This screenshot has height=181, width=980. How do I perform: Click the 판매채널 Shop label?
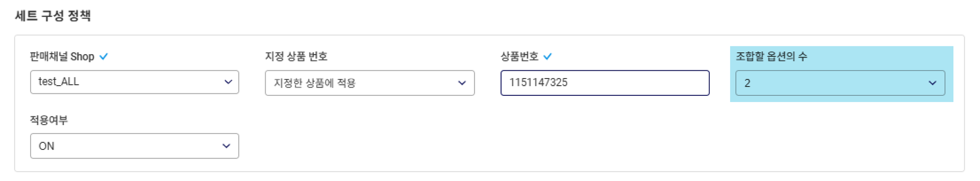click(x=62, y=57)
